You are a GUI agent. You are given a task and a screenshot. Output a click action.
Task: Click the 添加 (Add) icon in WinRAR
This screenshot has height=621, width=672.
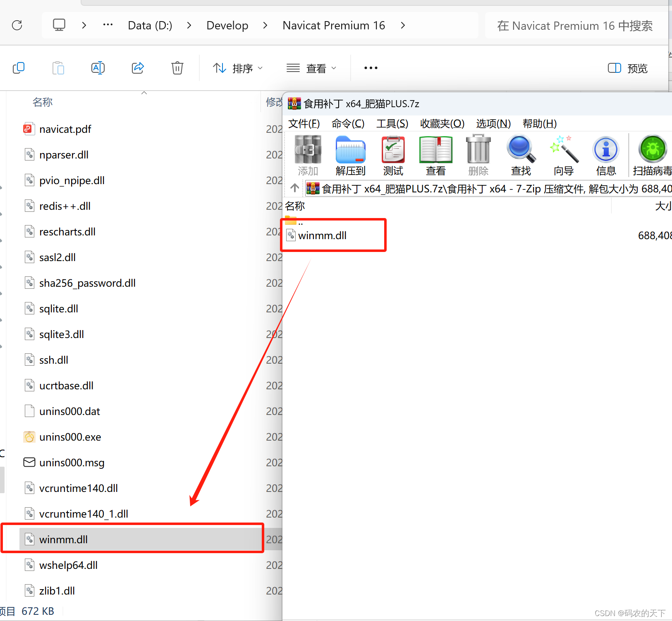308,155
